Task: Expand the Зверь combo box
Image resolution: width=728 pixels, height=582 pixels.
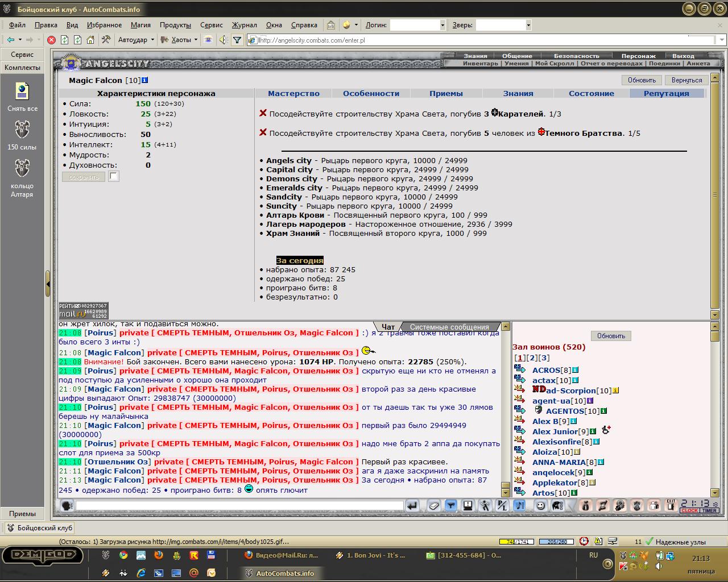Action: click(x=528, y=25)
